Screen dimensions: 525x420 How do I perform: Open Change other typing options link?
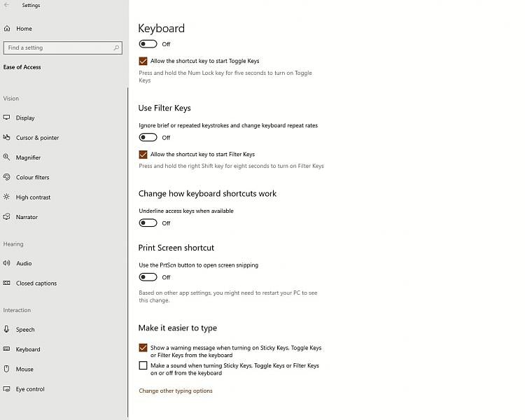(176, 391)
